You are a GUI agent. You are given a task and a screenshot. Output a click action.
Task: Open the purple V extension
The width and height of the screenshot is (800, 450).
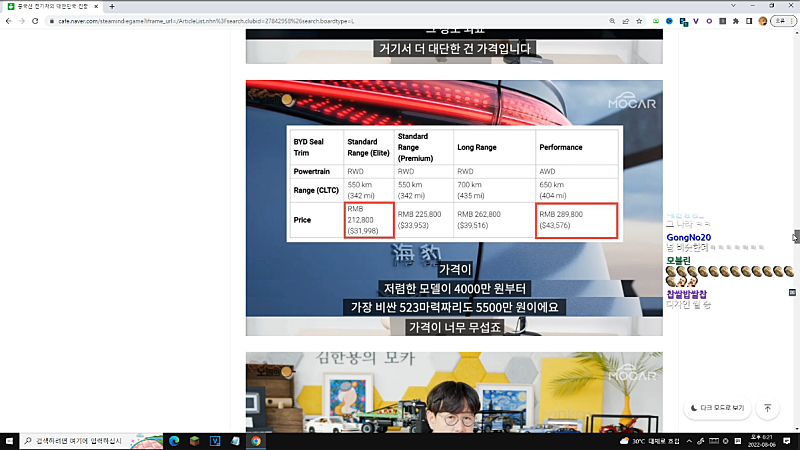click(696, 21)
